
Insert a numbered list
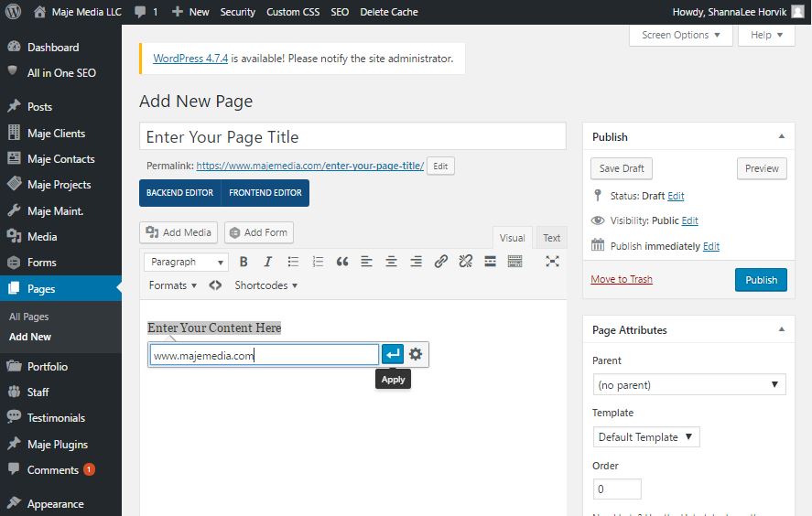[x=318, y=262]
